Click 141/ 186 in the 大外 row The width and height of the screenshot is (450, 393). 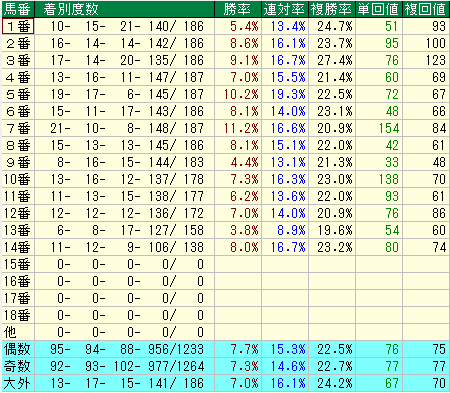176,383
